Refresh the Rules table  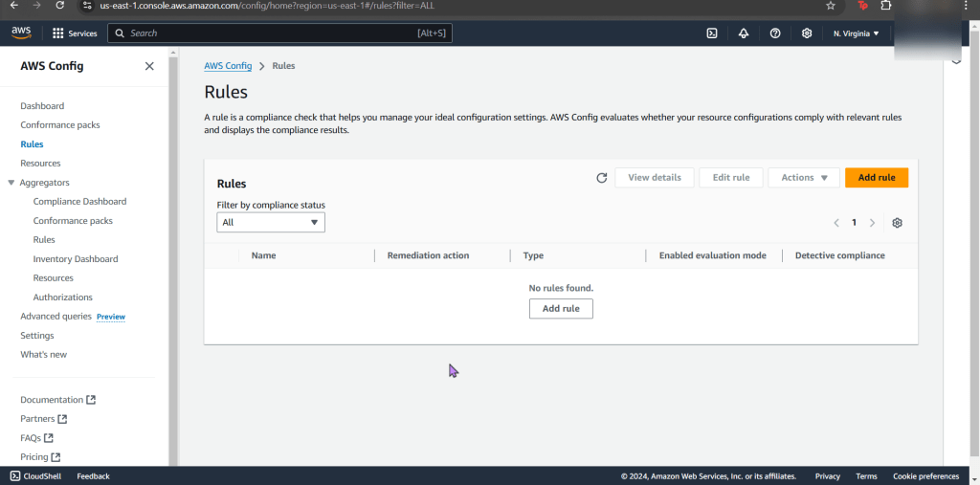coord(601,178)
